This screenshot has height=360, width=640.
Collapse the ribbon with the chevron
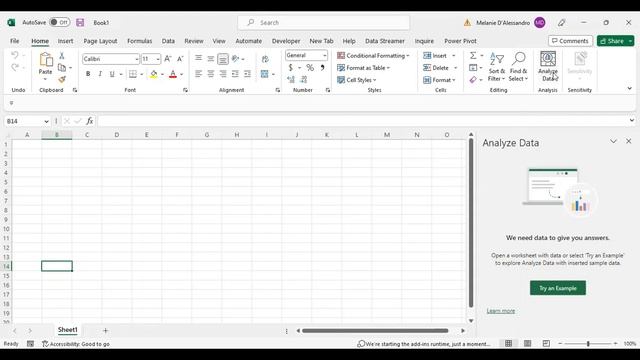tap(629, 88)
